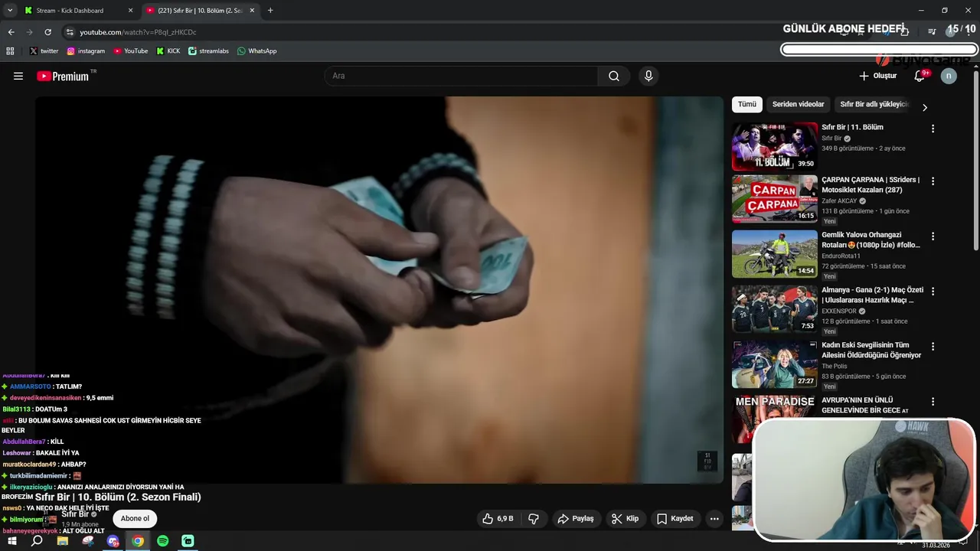Start voice search with the microphone

tap(648, 76)
